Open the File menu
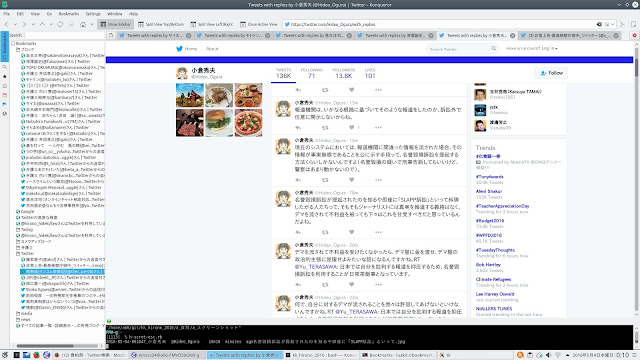Viewport: 640px width, 360px height. click(7, 14)
